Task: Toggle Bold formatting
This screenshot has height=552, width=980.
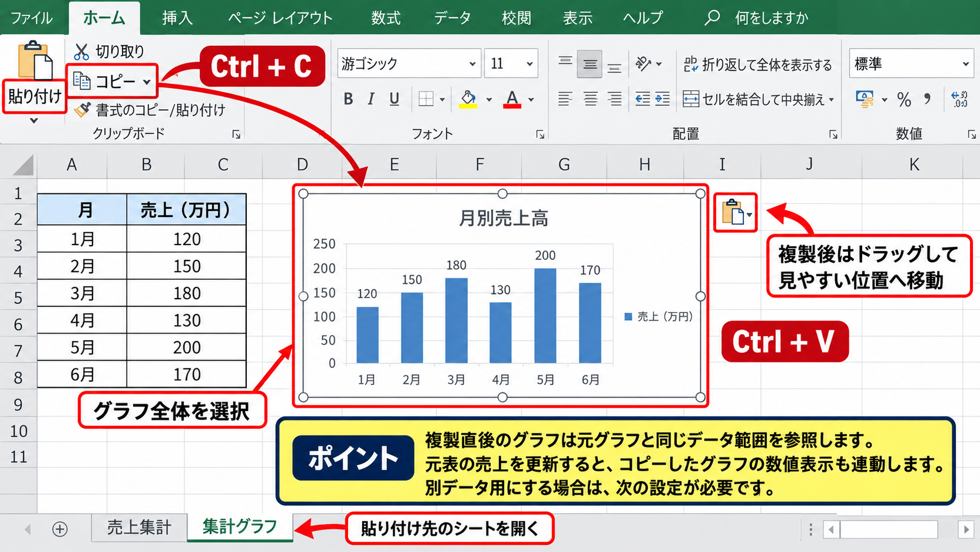Action: click(x=348, y=99)
